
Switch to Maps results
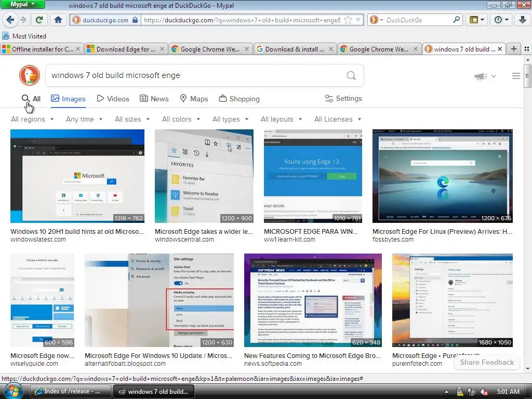pyautogui.click(x=194, y=99)
